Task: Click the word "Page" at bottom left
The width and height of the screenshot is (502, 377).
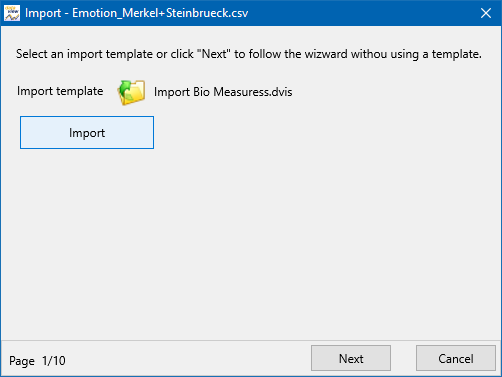Action: [22, 361]
